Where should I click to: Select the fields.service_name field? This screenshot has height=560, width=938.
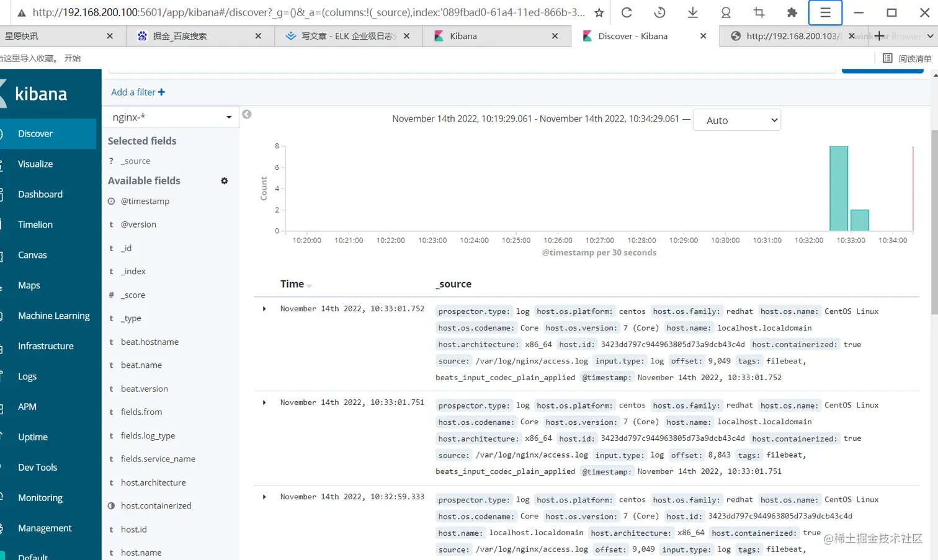pyautogui.click(x=158, y=460)
